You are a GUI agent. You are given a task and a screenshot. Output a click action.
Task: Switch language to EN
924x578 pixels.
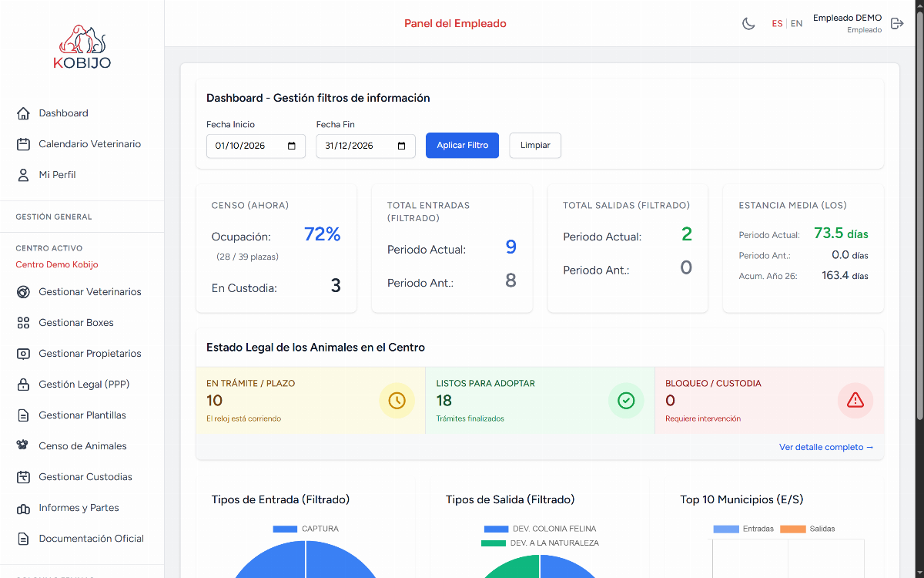pyautogui.click(x=796, y=24)
